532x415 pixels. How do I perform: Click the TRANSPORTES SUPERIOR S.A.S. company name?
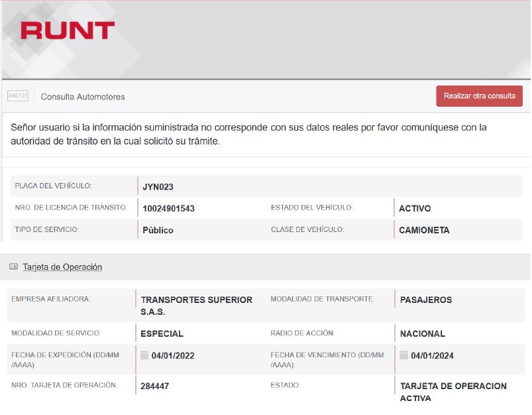196,306
